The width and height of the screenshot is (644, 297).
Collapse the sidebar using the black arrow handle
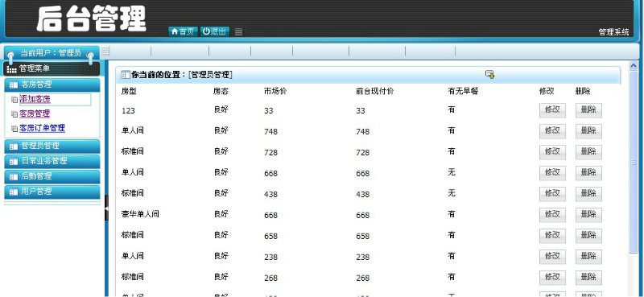coord(107,208)
